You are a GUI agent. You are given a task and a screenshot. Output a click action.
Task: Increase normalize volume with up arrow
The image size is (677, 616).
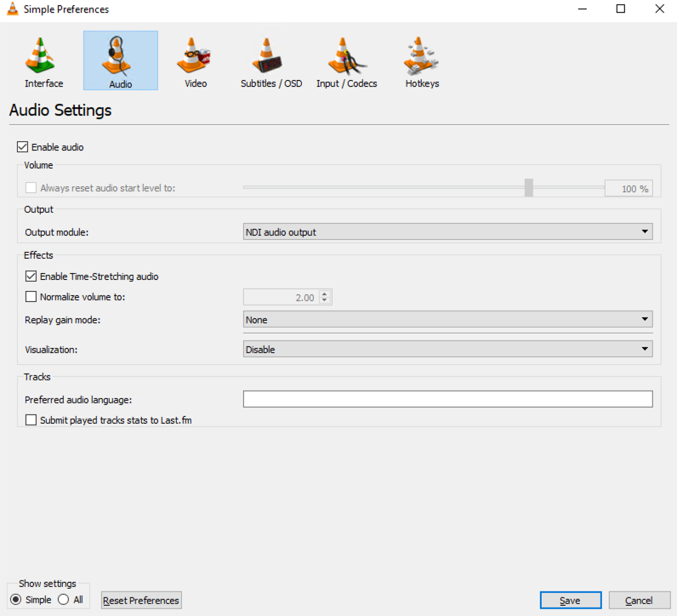tap(325, 294)
